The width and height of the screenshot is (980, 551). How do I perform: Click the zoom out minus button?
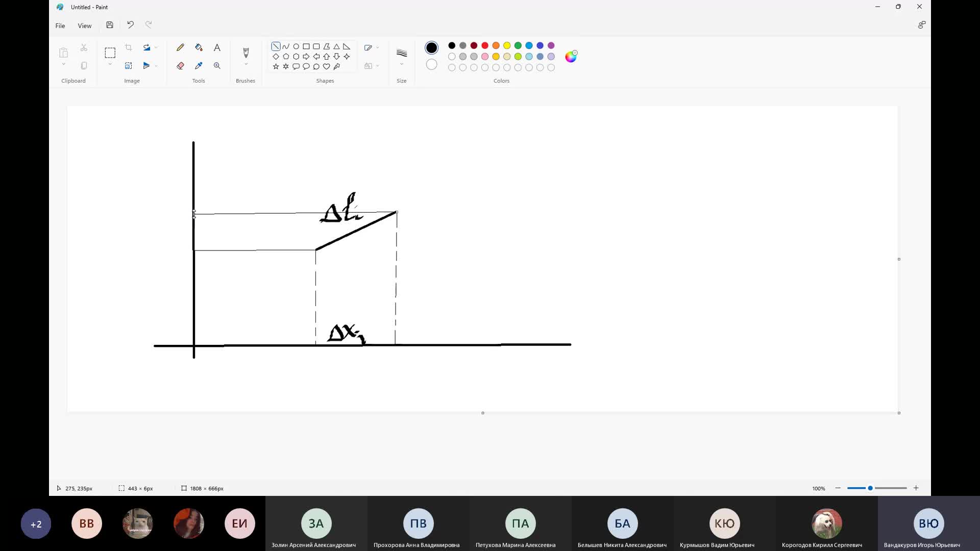tap(838, 488)
